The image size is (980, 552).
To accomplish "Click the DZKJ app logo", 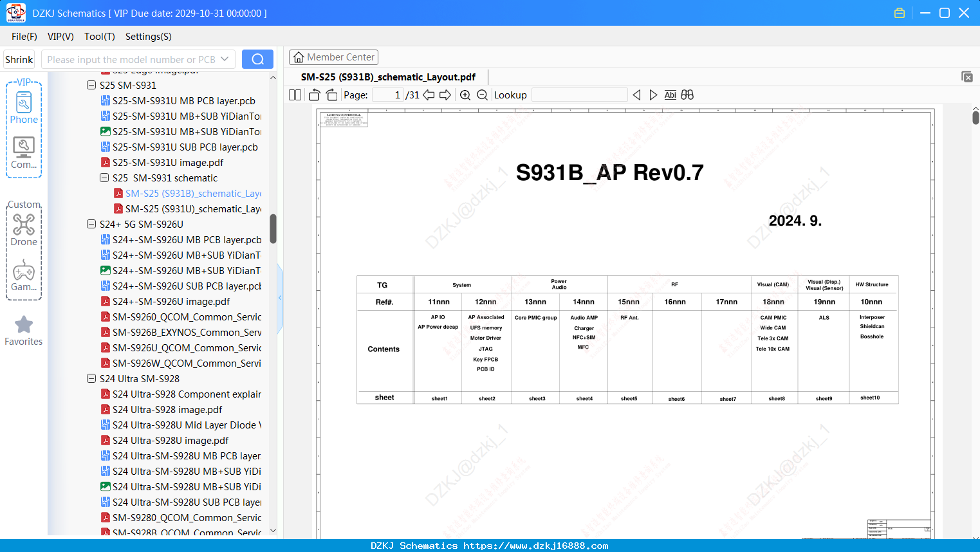I will [x=15, y=13].
